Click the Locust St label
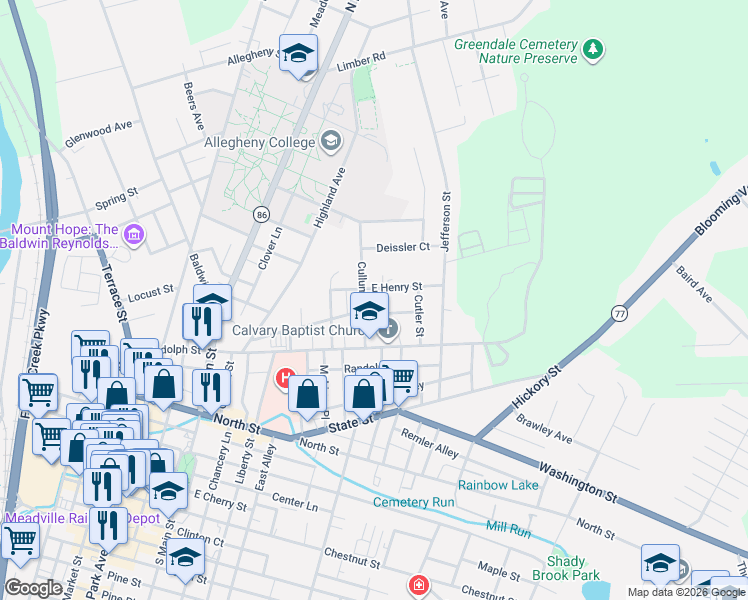Image resolution: width=748 pixels, height=600 pixels. 151,293
